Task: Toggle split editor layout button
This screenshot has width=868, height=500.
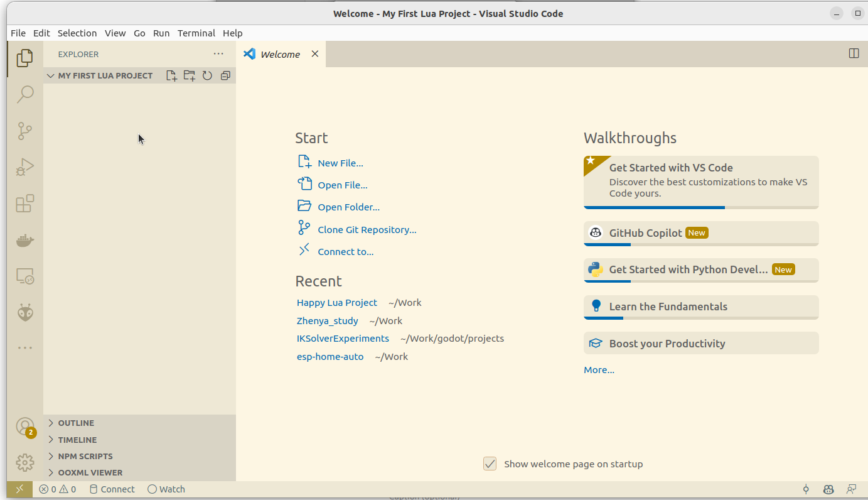Action: (854, 53)
